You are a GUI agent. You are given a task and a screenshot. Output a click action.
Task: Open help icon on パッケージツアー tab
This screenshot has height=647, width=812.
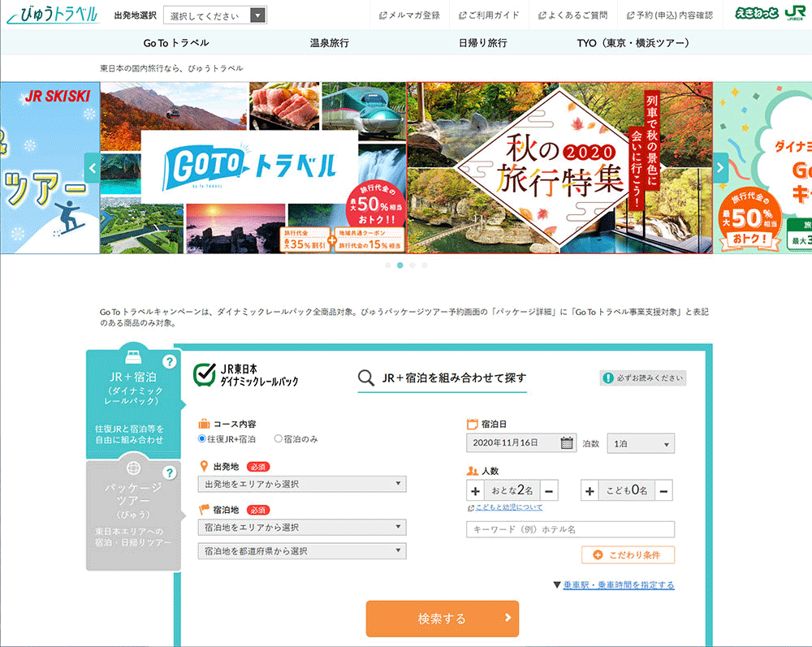170,473
